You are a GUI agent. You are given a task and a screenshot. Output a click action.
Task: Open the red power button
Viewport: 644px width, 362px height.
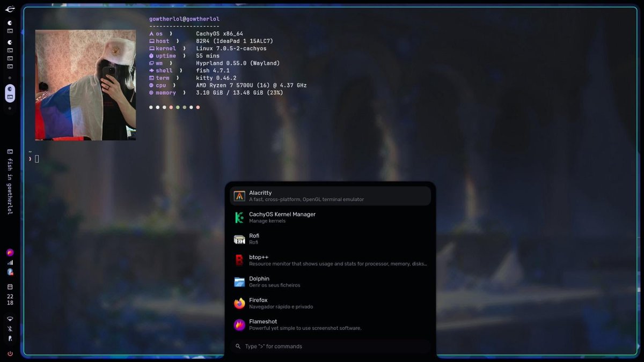click(x=10, y=353)
